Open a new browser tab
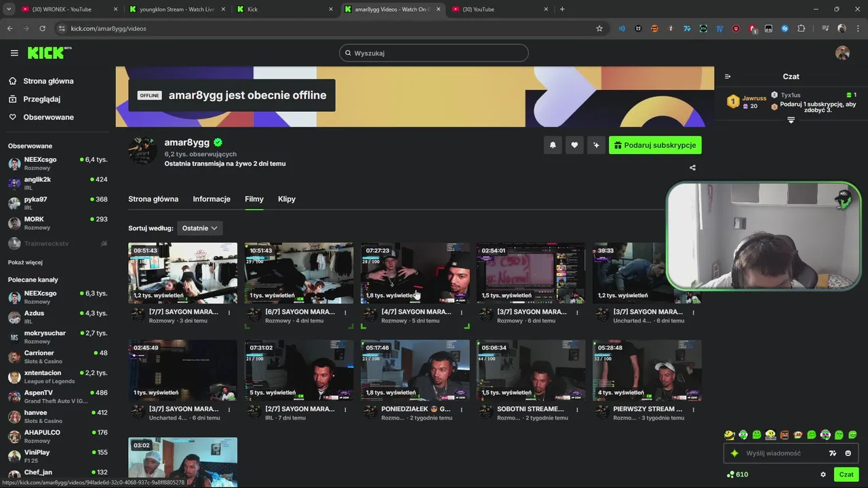The image size is (868, 488). tap(562, 9)
